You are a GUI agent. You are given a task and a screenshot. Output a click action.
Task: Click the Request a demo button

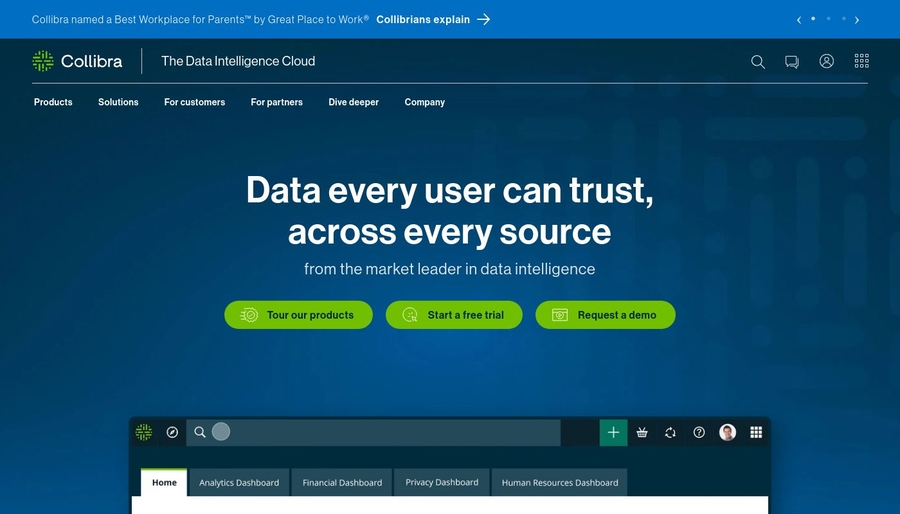coord(605,315)
